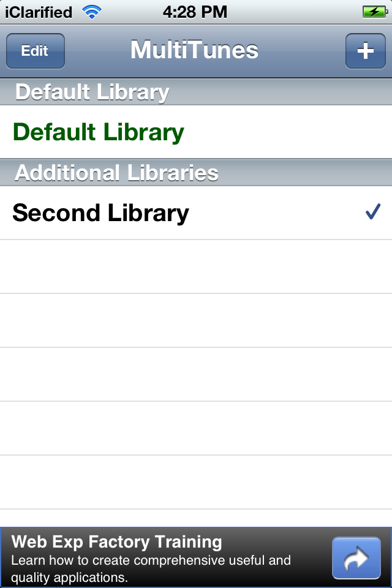The image size is (392, 588).
Task: Tap the empty row directly below Second Library
Action: click(x=196, y=266)
